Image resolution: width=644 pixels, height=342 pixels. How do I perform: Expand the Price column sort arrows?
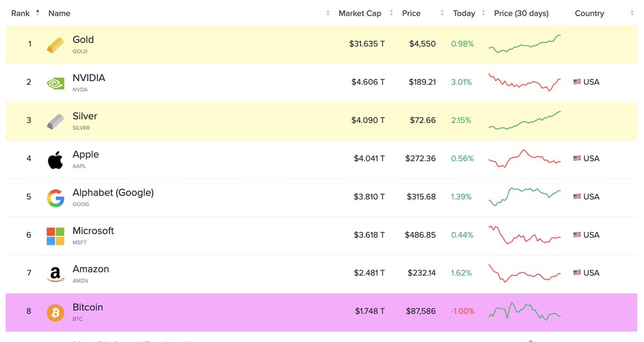coord(441,12)
